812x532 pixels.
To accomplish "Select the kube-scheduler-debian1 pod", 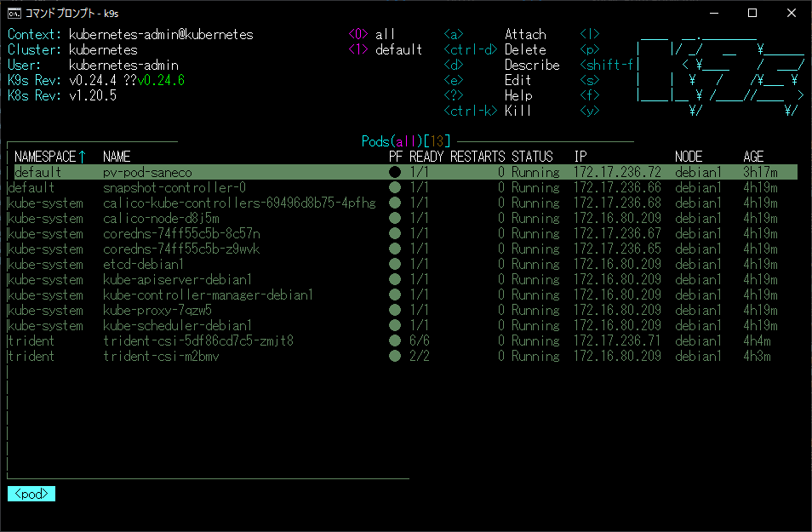I will [x=177, y=326].
